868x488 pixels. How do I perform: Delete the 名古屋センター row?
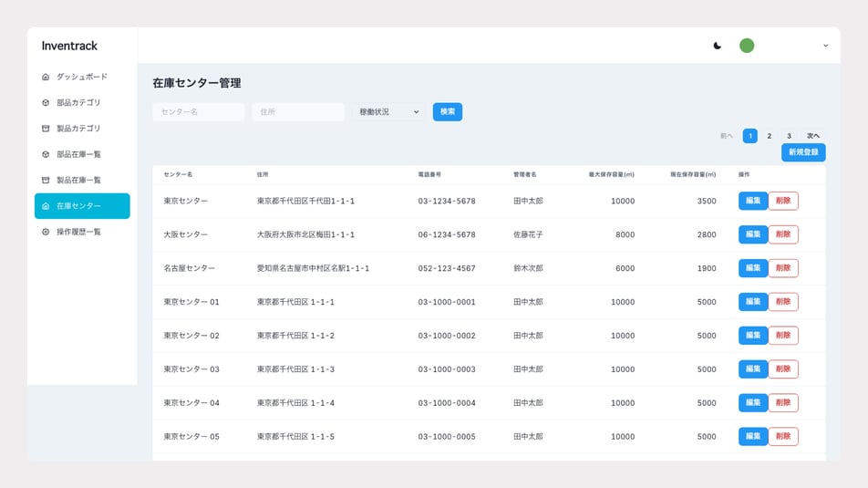(x=783, y=268)
